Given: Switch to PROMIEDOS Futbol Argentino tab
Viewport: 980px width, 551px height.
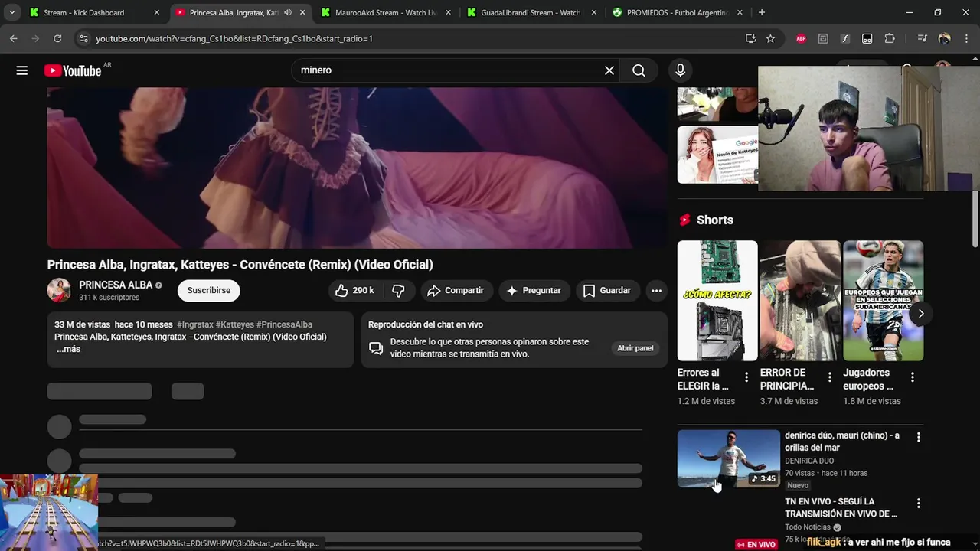Looking at the screenshot, I should 676,13.
